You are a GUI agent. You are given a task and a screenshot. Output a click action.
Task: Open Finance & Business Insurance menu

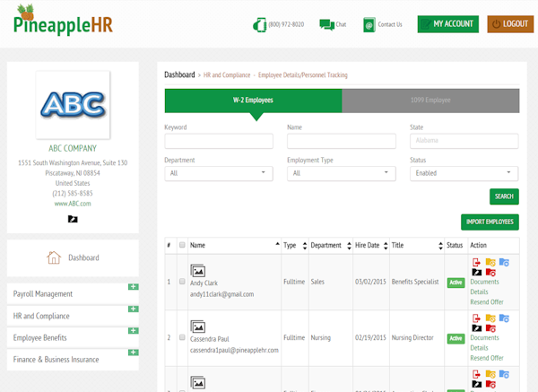[x=56, y=360]
